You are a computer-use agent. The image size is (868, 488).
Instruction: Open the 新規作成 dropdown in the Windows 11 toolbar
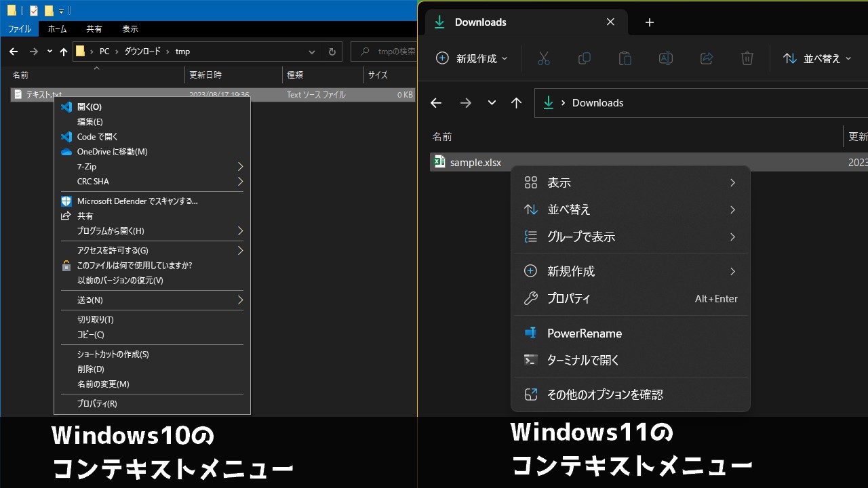click(x=472, y=58)
